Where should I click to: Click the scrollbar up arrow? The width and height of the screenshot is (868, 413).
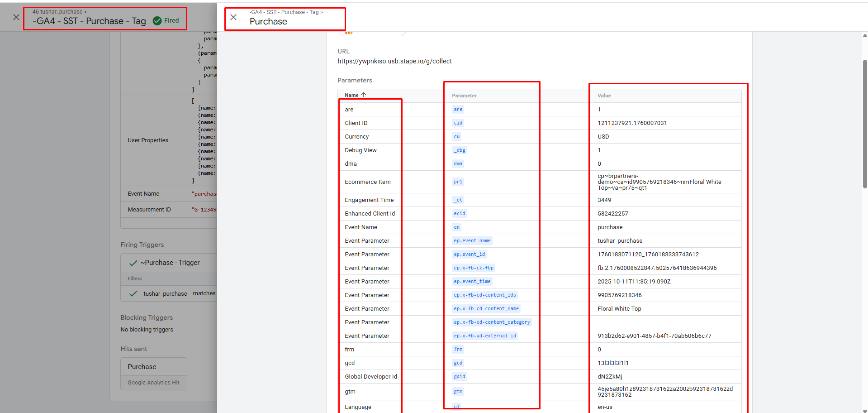(x=864, y=35)
